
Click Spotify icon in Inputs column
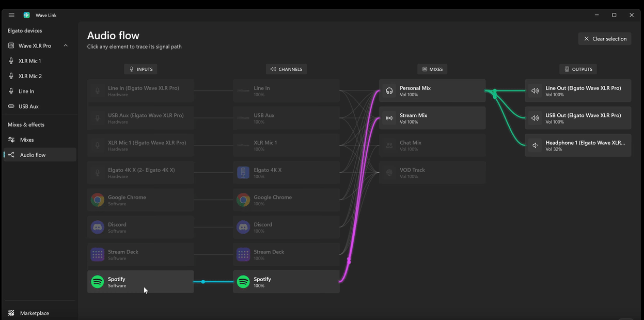(x=97, y=282)
